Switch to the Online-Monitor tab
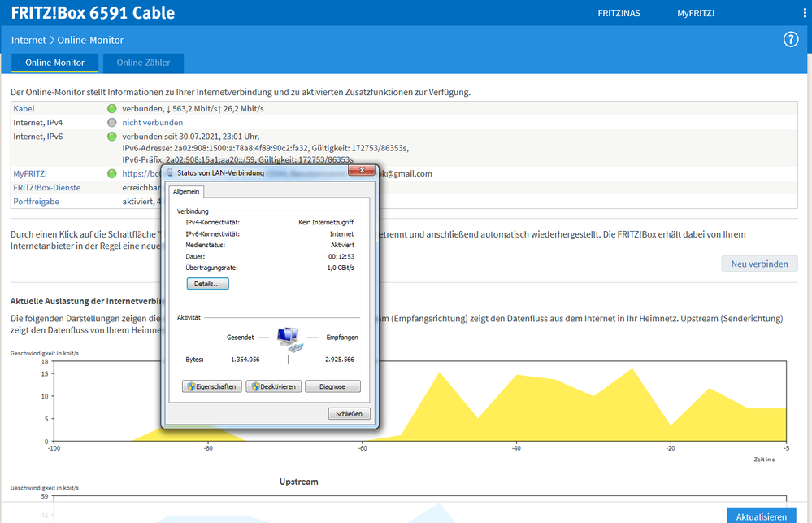This screenshot has height=523, width=812. (55, 63)
